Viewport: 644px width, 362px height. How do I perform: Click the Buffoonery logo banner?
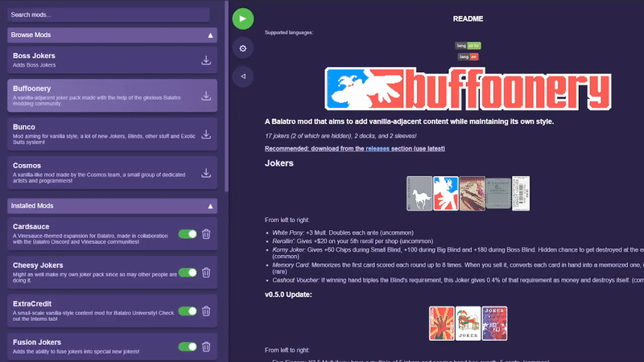pos(468,88)
